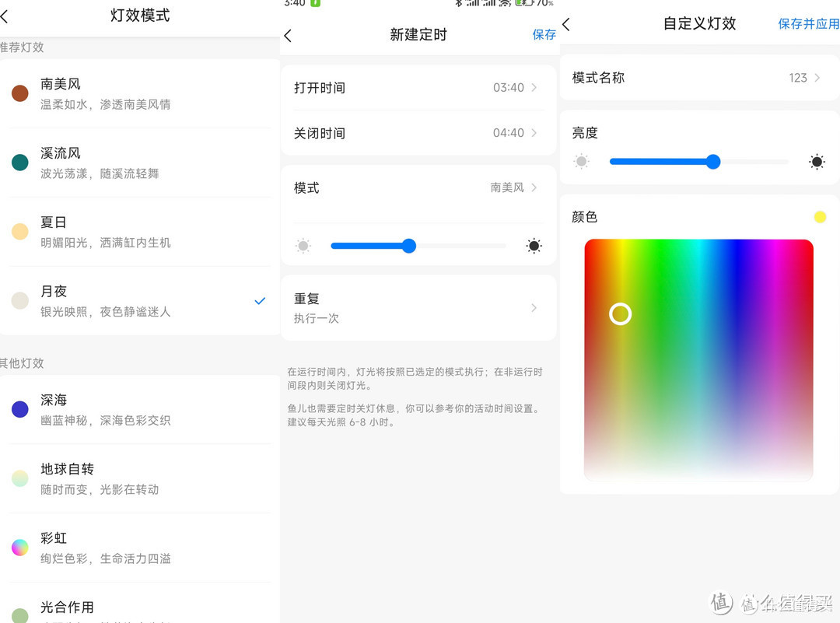Tap the 123 mode name value
Screen dimensions: 840x623
(x=798, y=78)
